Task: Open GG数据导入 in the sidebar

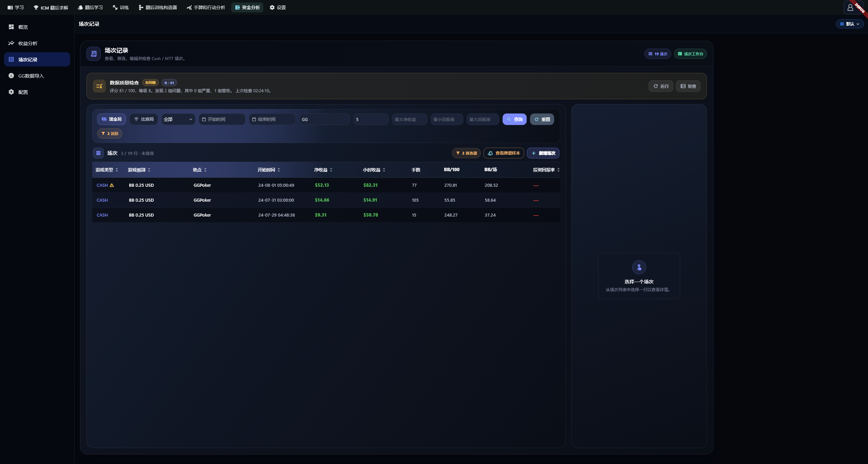Action: pos(37,76)
